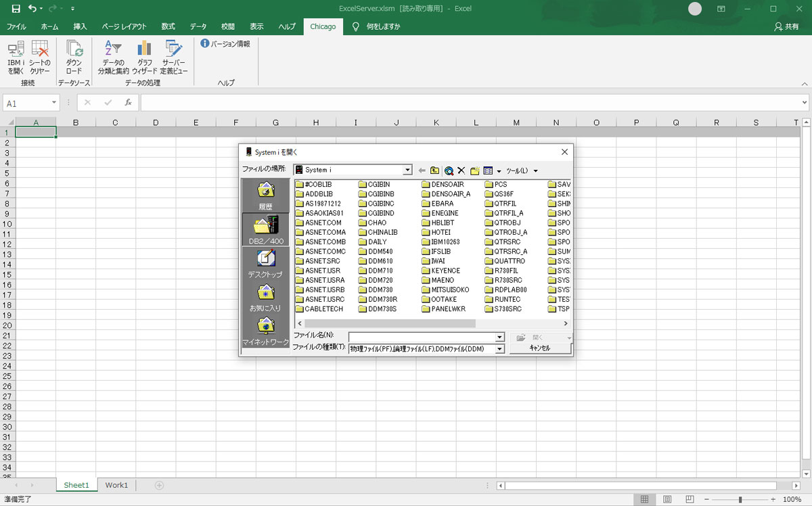Expand the ファイルの場所 dropdown

407,170
